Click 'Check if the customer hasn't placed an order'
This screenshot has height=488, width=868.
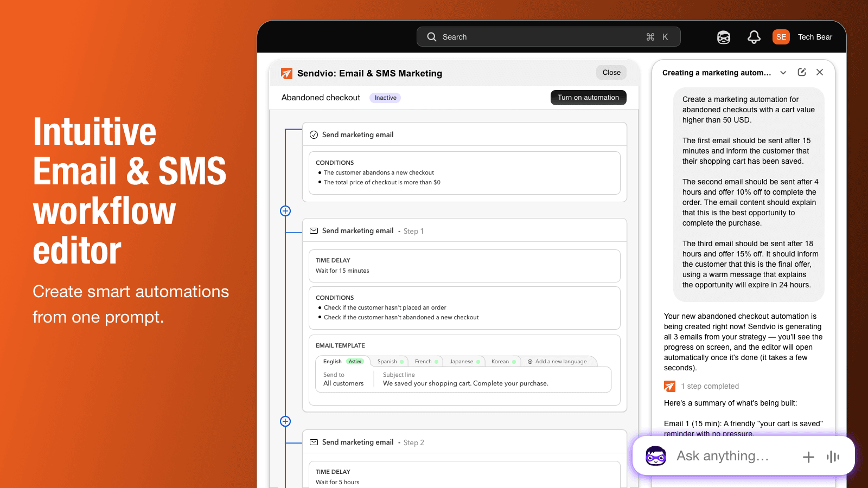tap(385, 308)
